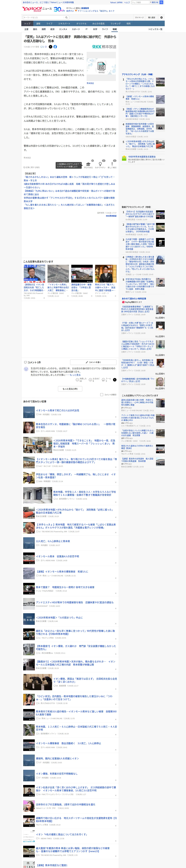The image size is (186, 868).
Task: Click the RKK熊本放送 logo
Action: pos(104,47)
